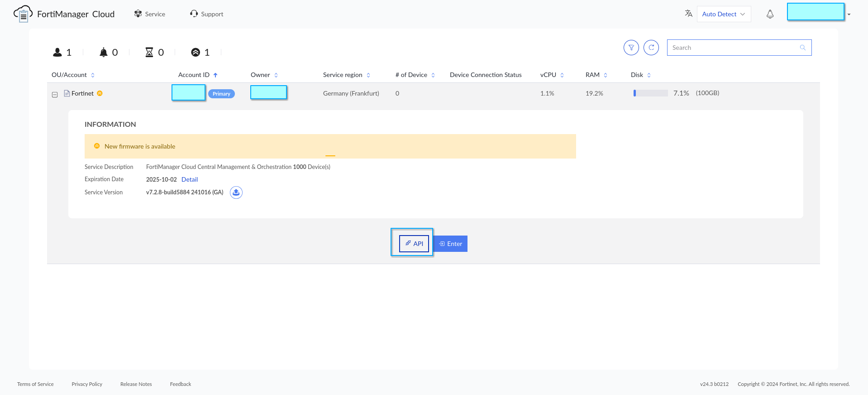Sort by Owner column

pos(276,75)
